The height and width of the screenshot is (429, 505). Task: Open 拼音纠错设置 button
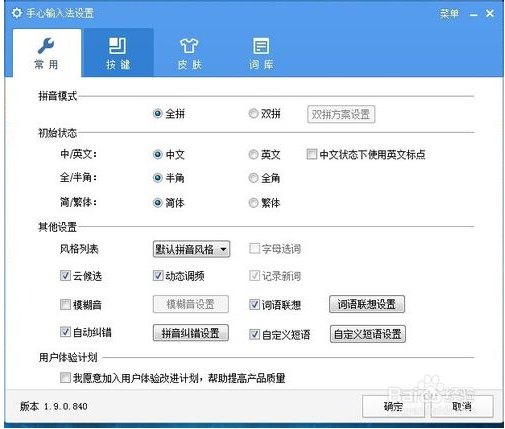(191, 333)
